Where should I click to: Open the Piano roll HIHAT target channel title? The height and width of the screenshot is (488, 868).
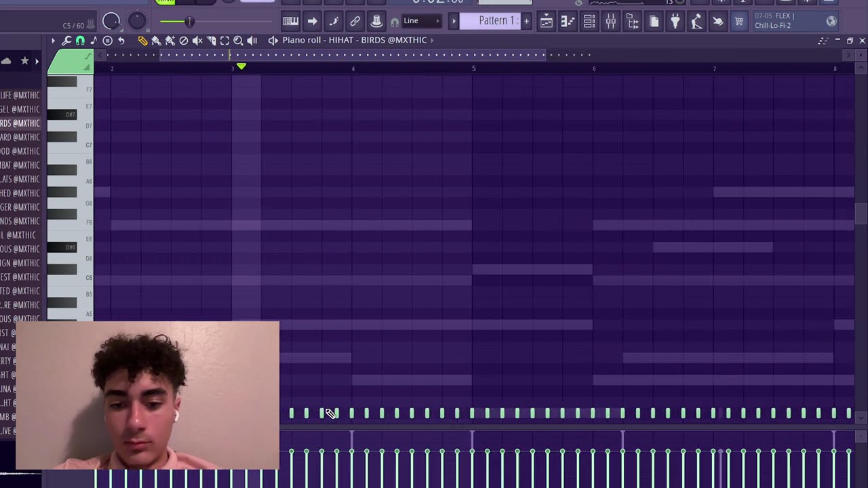click(x=355, y=40)
